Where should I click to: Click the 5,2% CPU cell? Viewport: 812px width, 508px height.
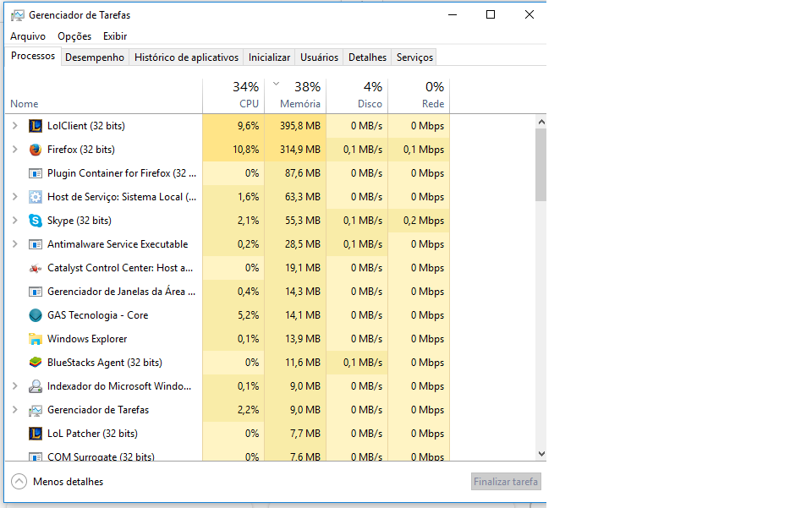(x=233, y=315)
